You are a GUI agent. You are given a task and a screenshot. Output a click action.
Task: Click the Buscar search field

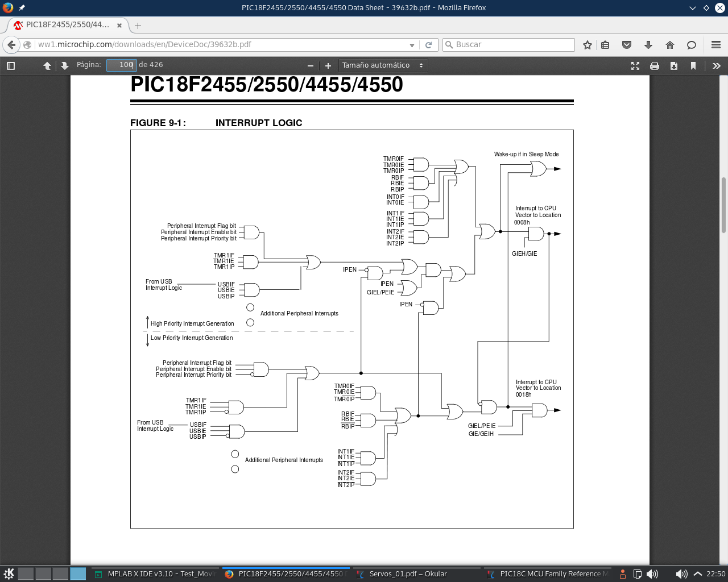(508, 45)
